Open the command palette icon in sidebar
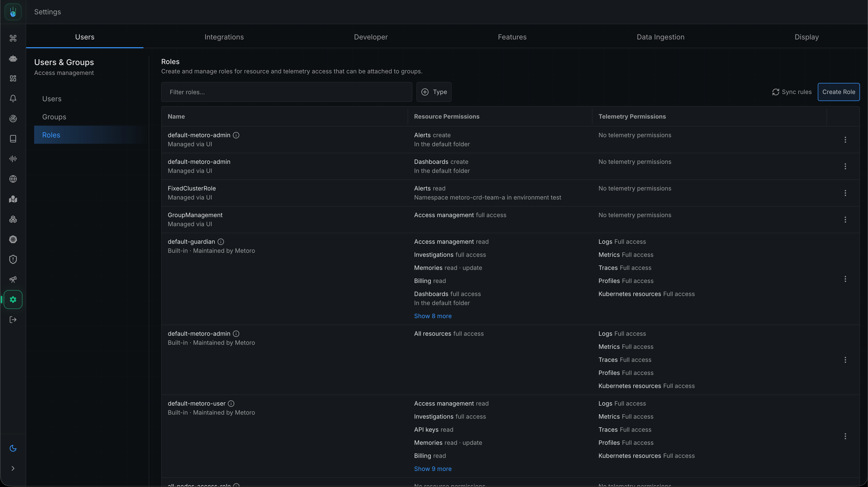Image resolution: width=868 pixels, height=487 pixels. pyautogui.click(x=13, y=38)
